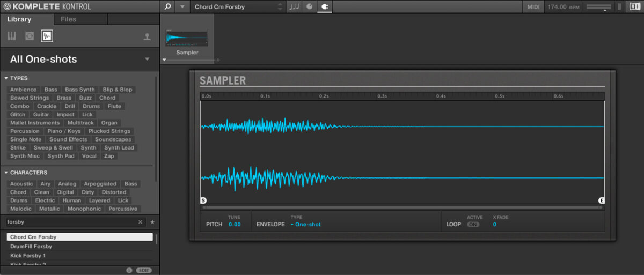This screenshot has width=644, height=275.
Task: Click the X FADE value 0
Action: click(x=495, y=225)
